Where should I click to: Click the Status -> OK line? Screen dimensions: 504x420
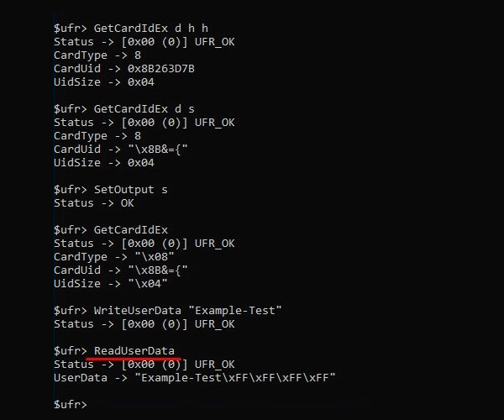[94, 203]
